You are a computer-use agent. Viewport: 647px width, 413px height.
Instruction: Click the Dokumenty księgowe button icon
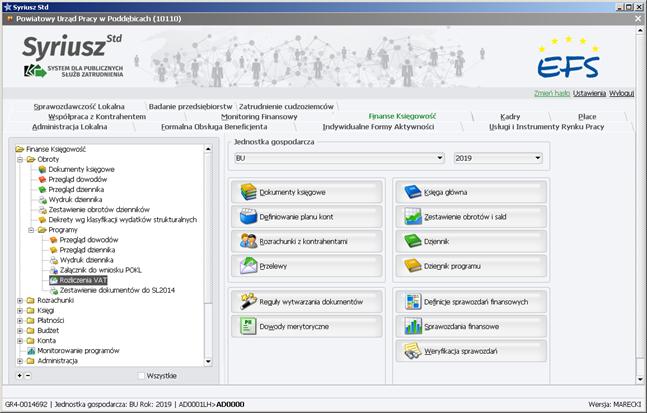248,192
